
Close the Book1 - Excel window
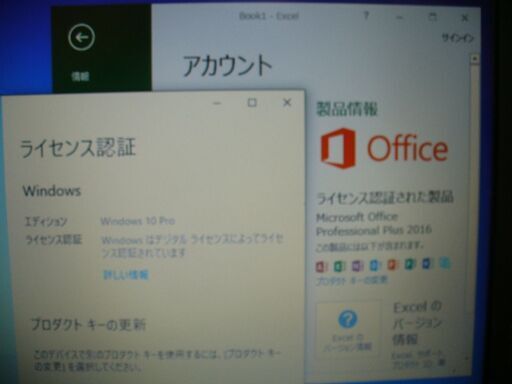(x=464, y=17)
